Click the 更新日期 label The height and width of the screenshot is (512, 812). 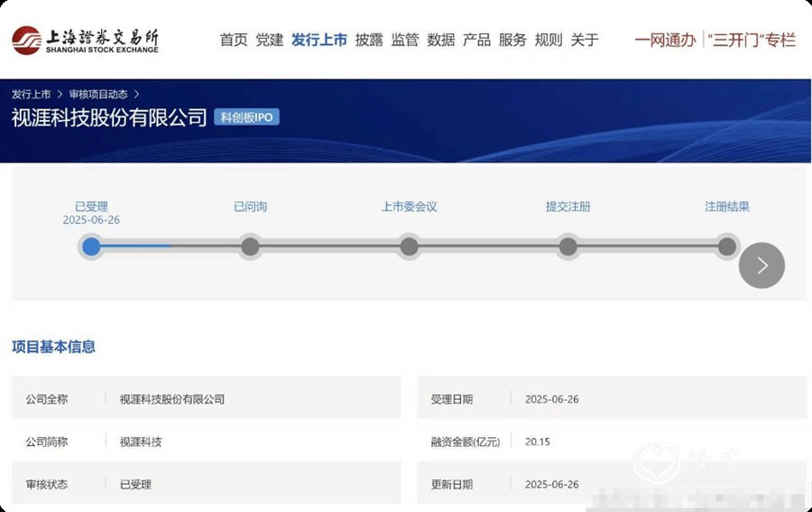(x=452, y=485)
